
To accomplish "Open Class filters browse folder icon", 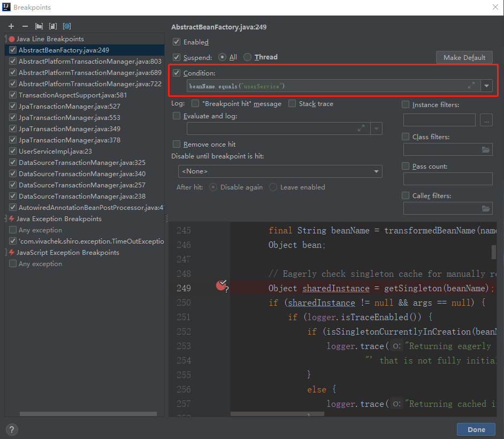I will (x=486, y=150).
